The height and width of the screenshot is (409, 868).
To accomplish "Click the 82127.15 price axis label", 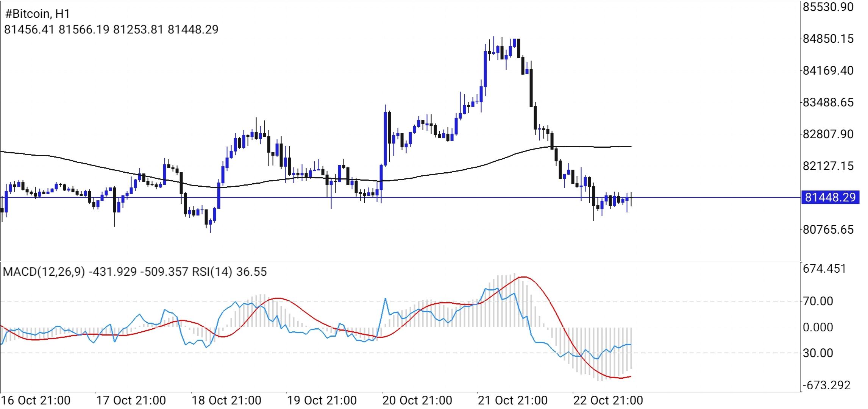I will (x=828, y=166).
